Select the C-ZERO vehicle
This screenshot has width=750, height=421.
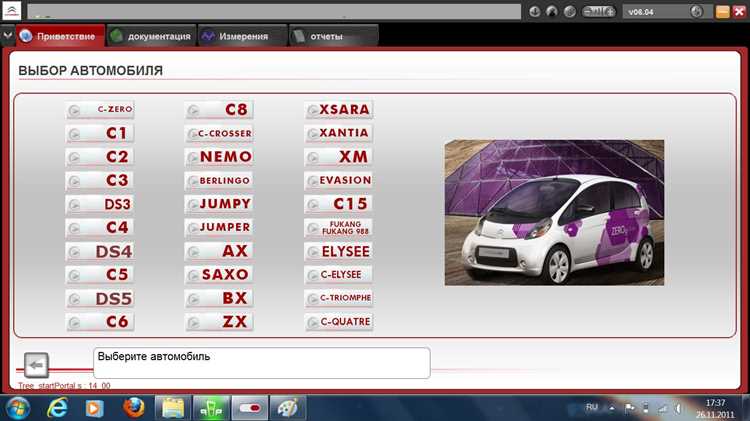pos(100,109)
